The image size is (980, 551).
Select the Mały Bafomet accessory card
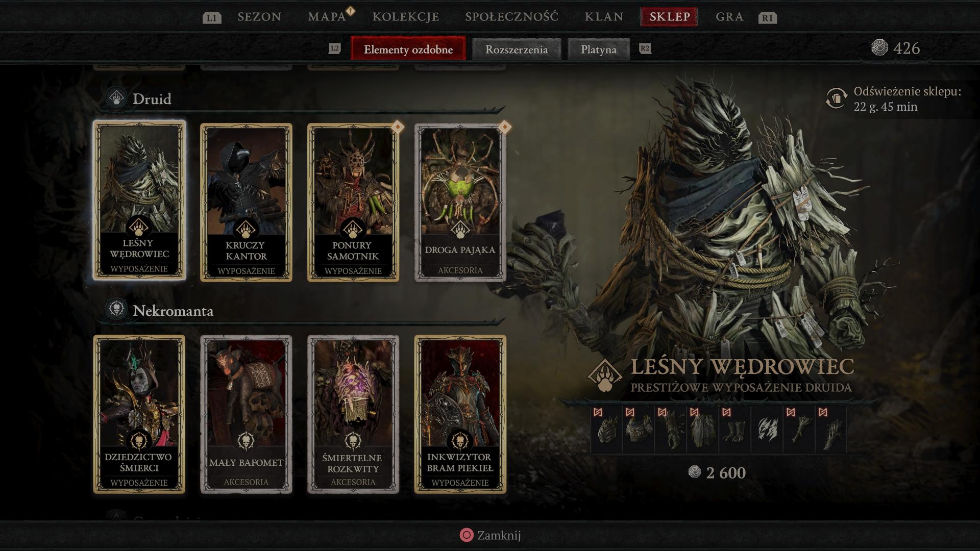(x=247, y=414)
